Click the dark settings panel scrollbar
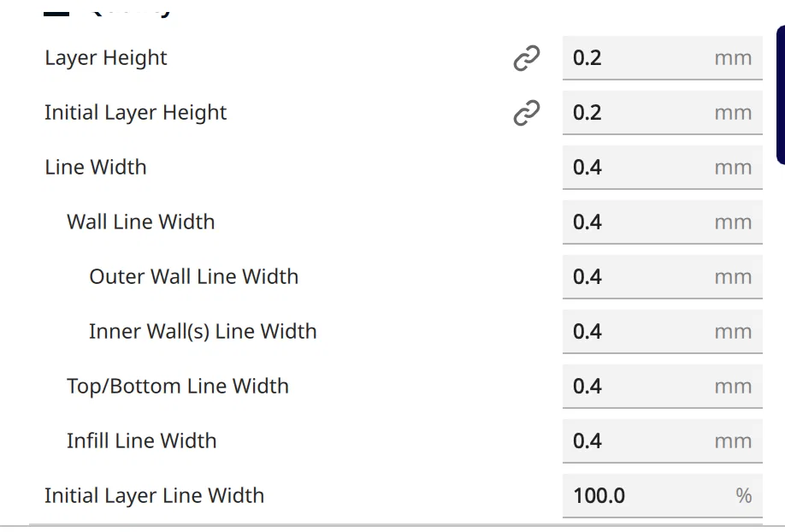The width and height of the screenshot is (785, 532). click(780, 94)
